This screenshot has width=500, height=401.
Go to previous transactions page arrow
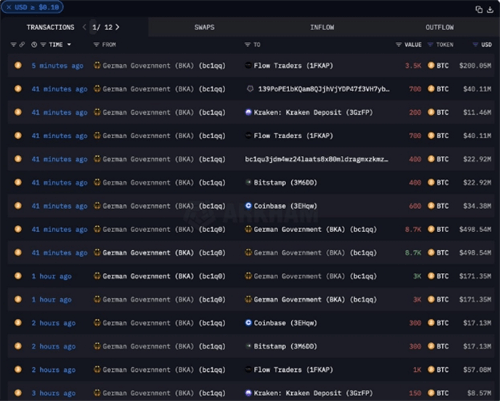tap(84, 27)
